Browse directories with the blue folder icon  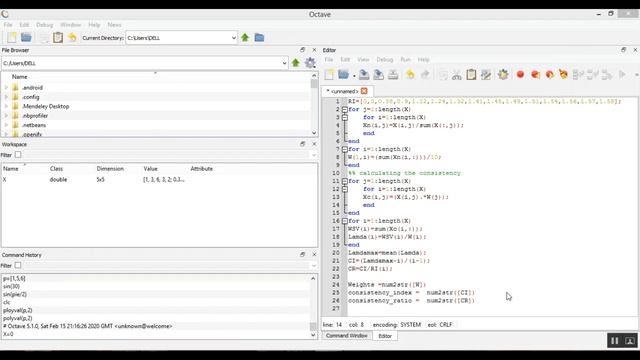(x=259, y=38)
